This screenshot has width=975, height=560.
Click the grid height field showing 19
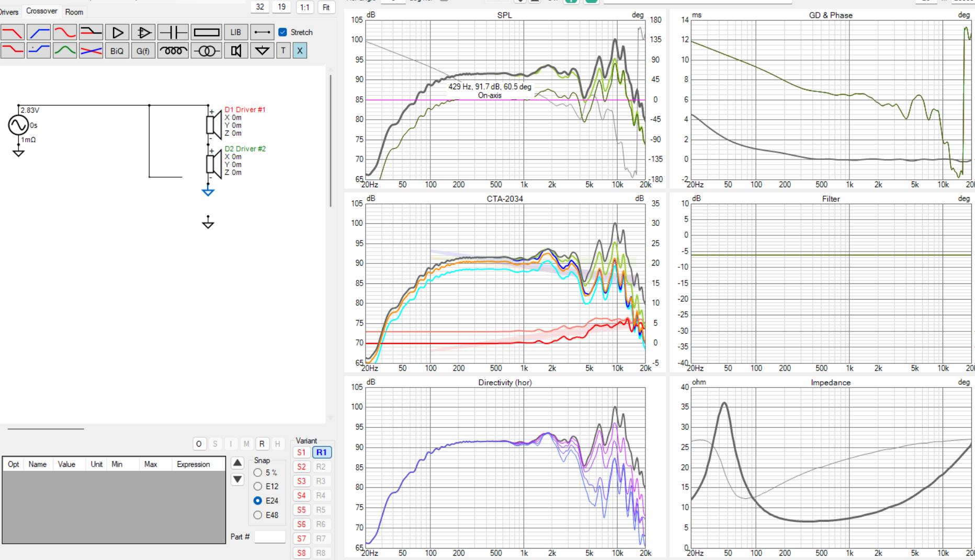281,7
